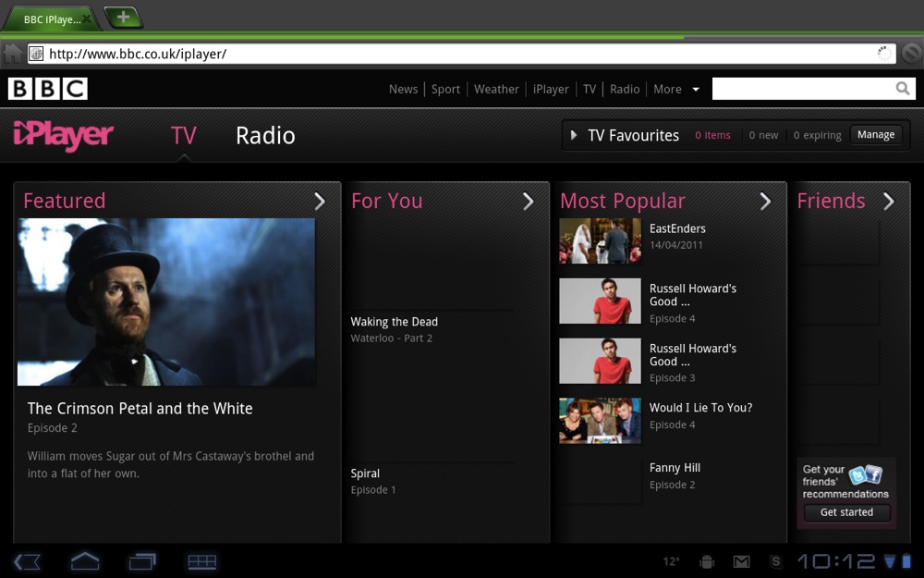Open the Twitter Facebook recommendations icons

[x=866, y=474]
